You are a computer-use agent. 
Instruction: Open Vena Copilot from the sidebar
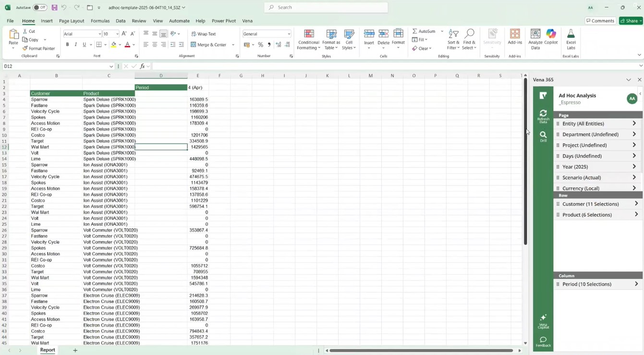click(543, 321)
